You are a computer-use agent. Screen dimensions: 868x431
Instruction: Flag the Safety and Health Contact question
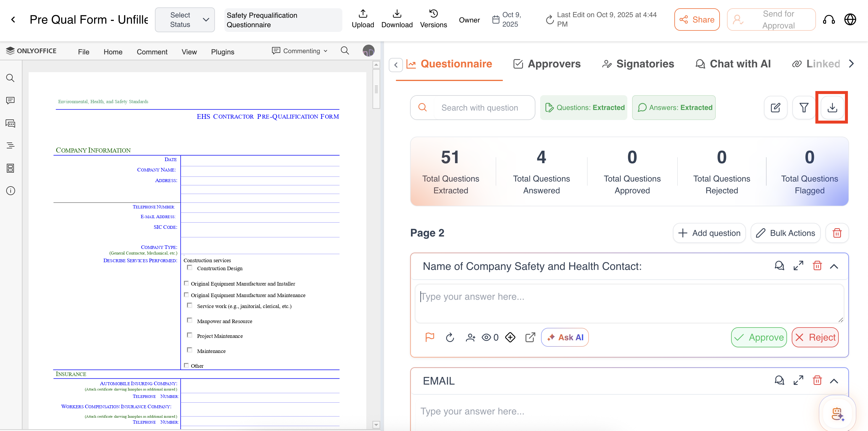[430, 337]
